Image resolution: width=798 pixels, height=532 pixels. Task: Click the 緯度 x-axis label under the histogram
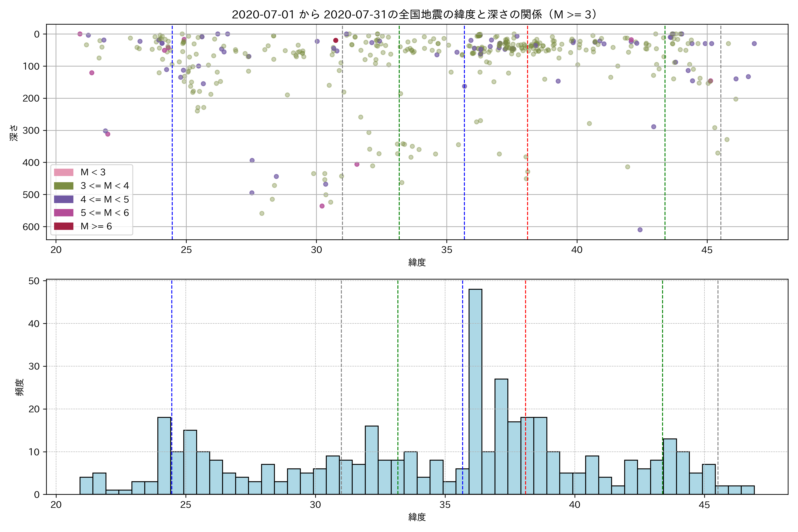tap(417, 517)
